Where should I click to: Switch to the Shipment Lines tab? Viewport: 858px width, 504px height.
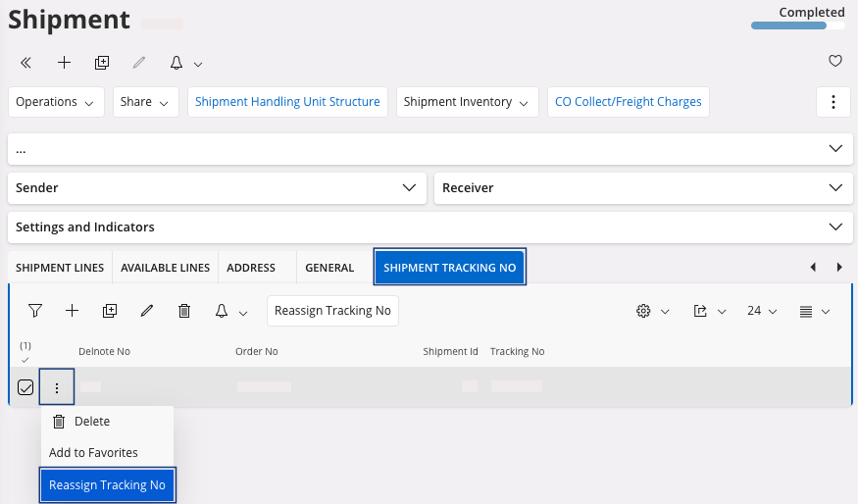(x=60, y=268)
